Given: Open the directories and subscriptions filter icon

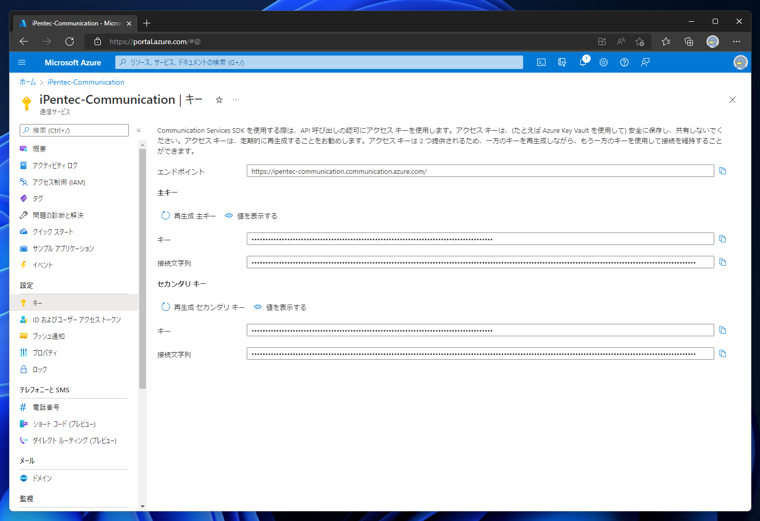Looking at the screenshot, I should [562, 63].
